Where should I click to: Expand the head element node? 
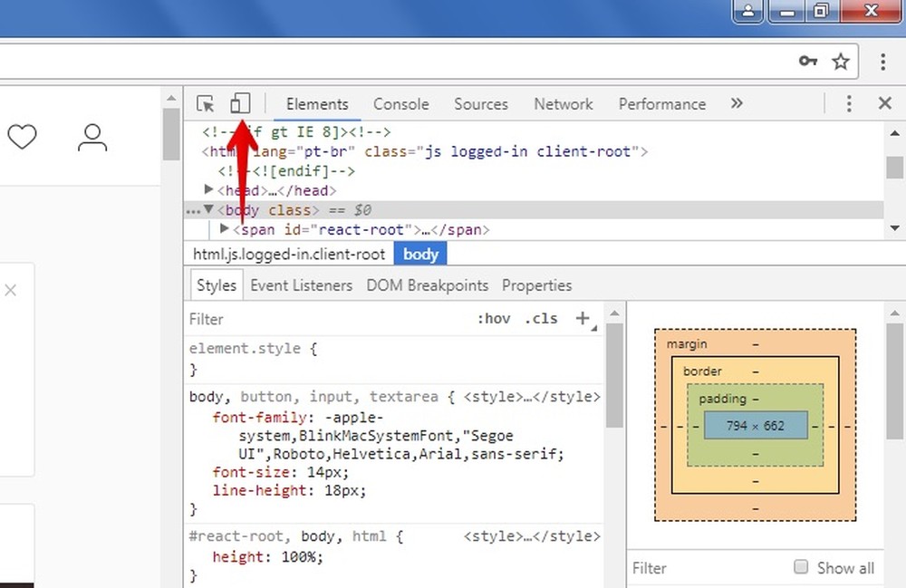(209, 190)
